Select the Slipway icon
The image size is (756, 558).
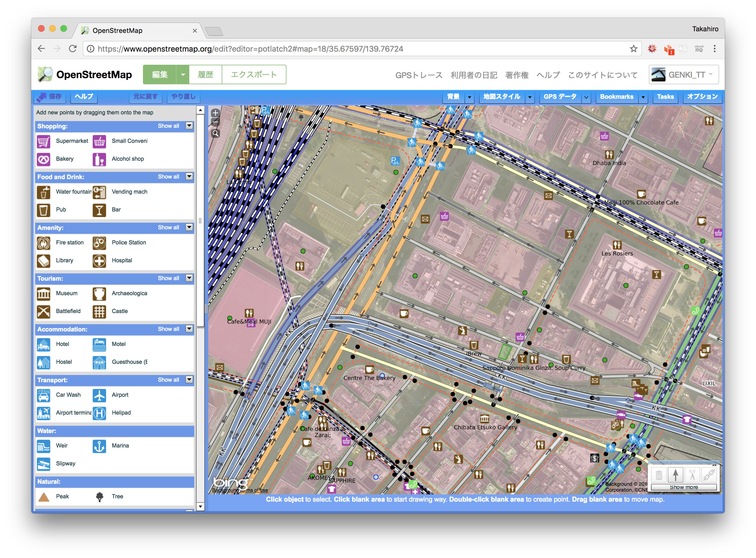point(44,464)
